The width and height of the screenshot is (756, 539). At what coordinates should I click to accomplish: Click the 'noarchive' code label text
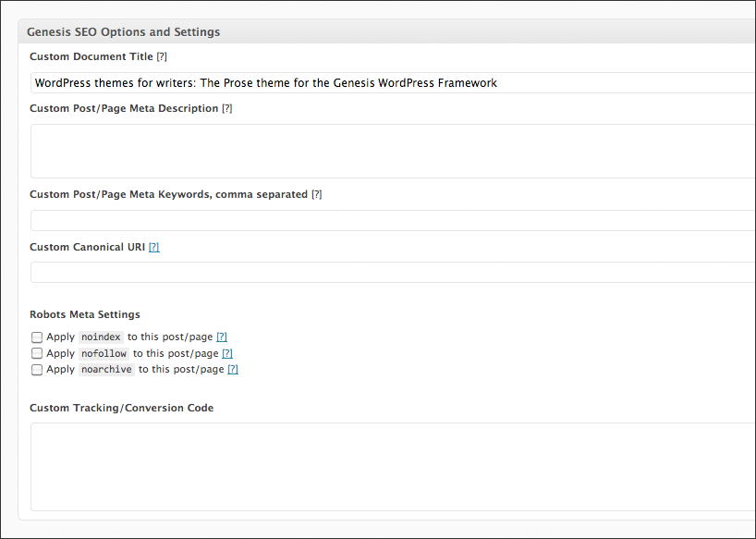tap(107, 370)
